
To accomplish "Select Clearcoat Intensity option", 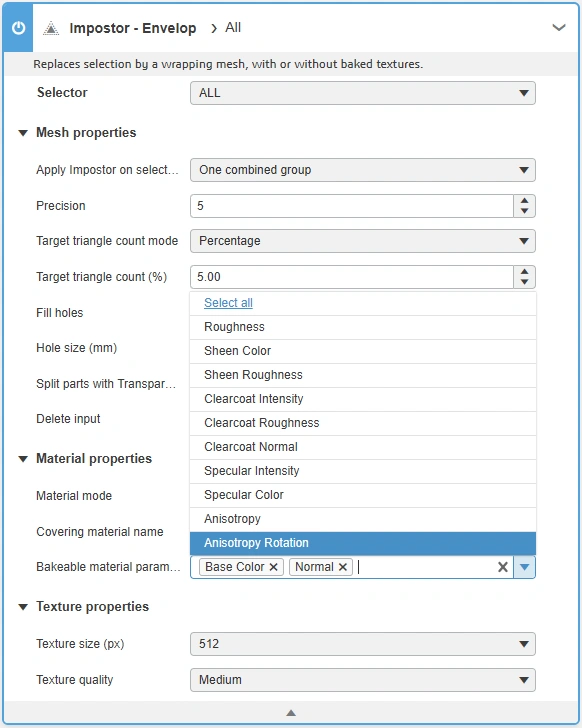I will (363, 399).
